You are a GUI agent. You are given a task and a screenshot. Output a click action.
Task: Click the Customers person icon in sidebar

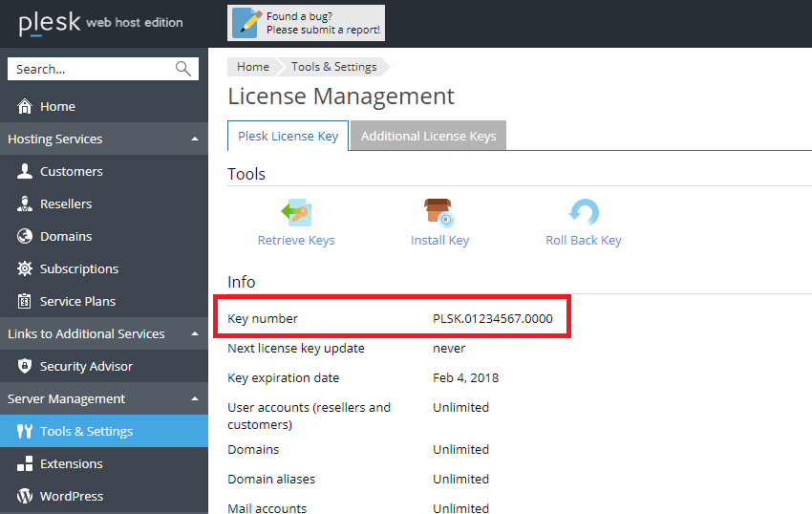tap(25, 172)
